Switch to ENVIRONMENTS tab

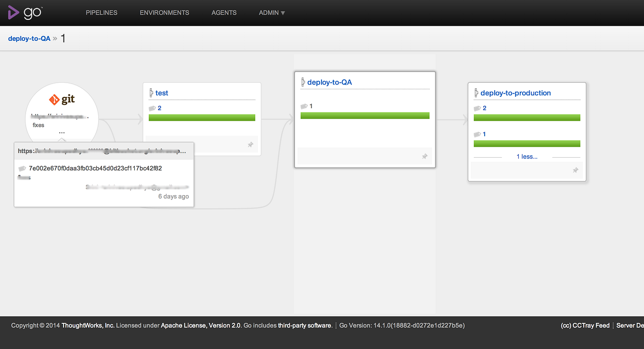pos(165,13)
